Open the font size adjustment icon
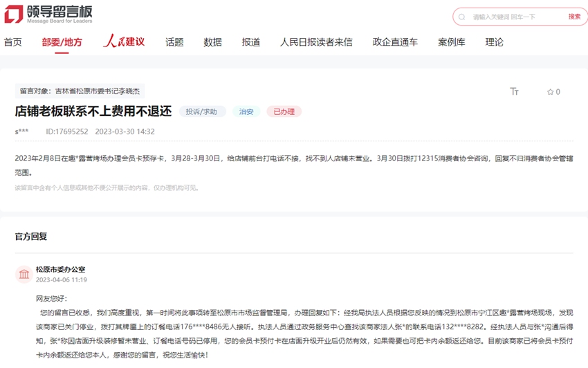The width and height of the screenshot is (588, 368). [514, 92]
